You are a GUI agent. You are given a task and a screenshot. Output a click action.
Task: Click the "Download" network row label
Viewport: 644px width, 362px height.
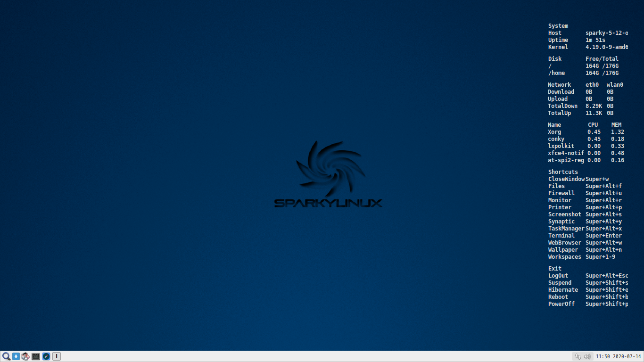[x=561, y=92]
